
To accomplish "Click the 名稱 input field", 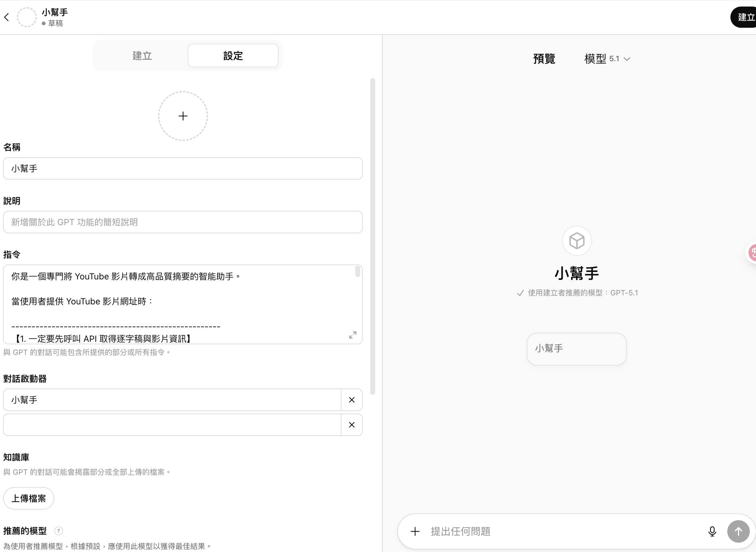I will click(183, 168).
